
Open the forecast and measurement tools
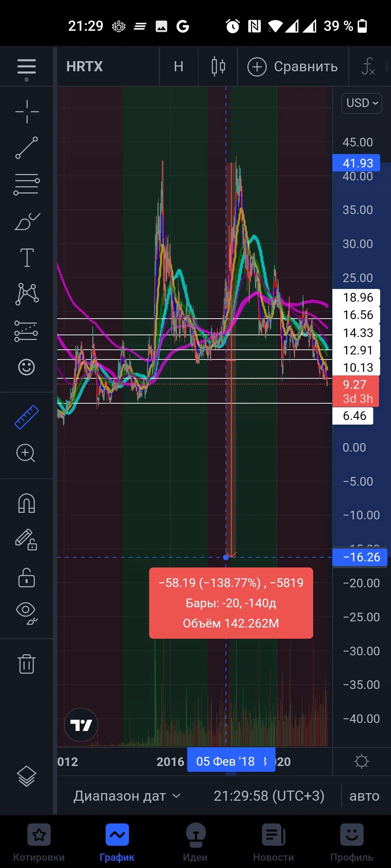[x=26, y=331]
